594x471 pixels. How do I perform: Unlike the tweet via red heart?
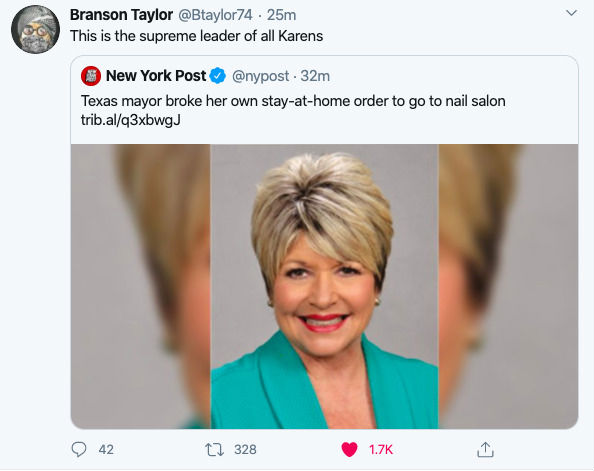[x=349, y=450]
